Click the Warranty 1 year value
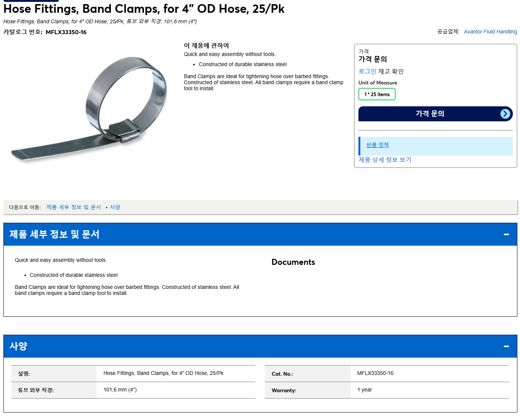520x420 pixels. tap(364, 390)
